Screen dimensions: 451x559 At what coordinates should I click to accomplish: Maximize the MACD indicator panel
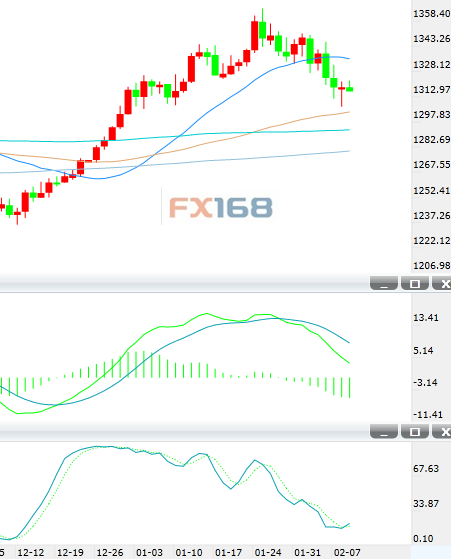pyautogui.click(x=415, y=283)
